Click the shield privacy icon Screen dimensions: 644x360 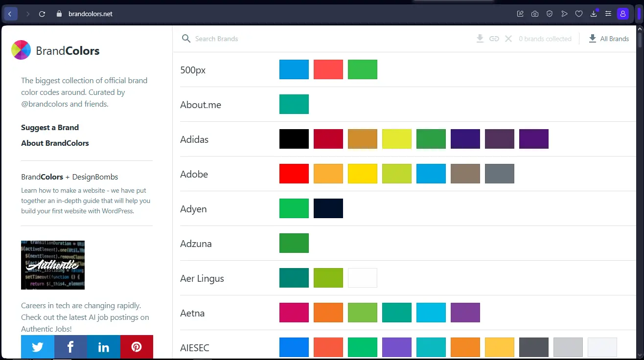[x=550, y=14]
